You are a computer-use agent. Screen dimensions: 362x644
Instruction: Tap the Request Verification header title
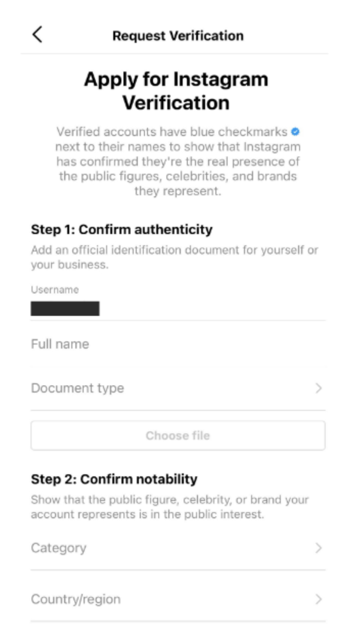click(178, 36)
